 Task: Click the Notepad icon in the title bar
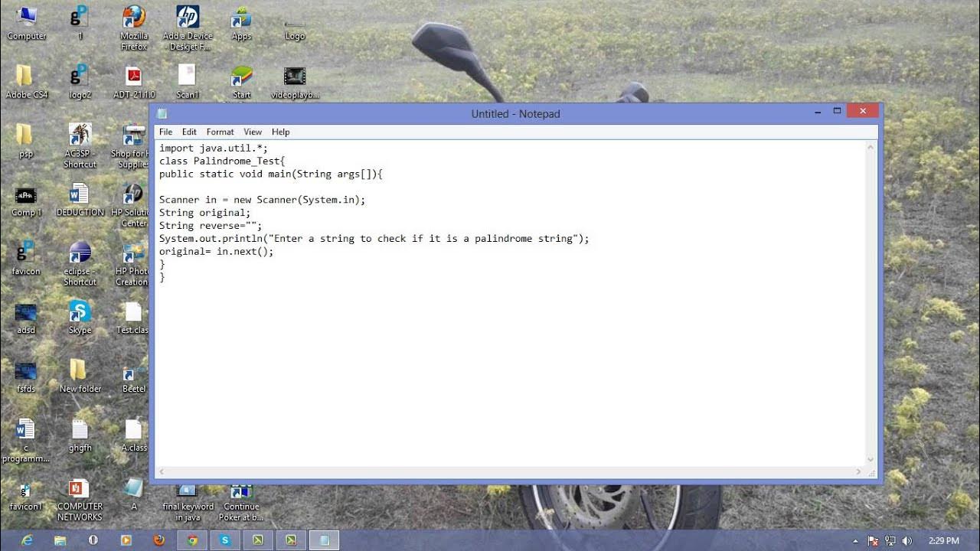click(162, 113)
